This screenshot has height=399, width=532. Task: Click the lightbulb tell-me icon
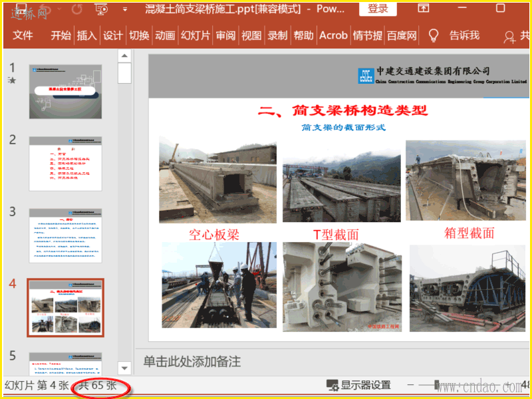434,35
